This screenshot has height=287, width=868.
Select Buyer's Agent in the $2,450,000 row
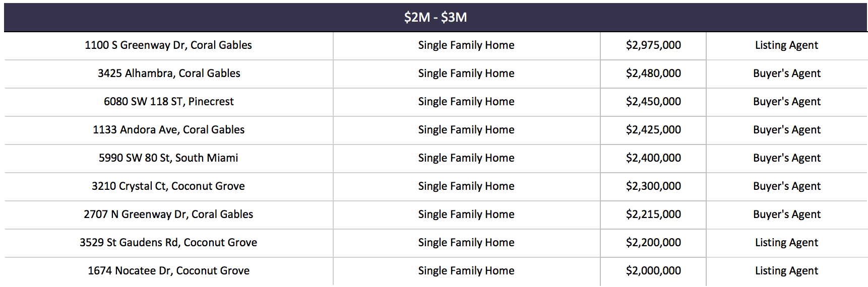pyautogui.click(x=787, y=102)
